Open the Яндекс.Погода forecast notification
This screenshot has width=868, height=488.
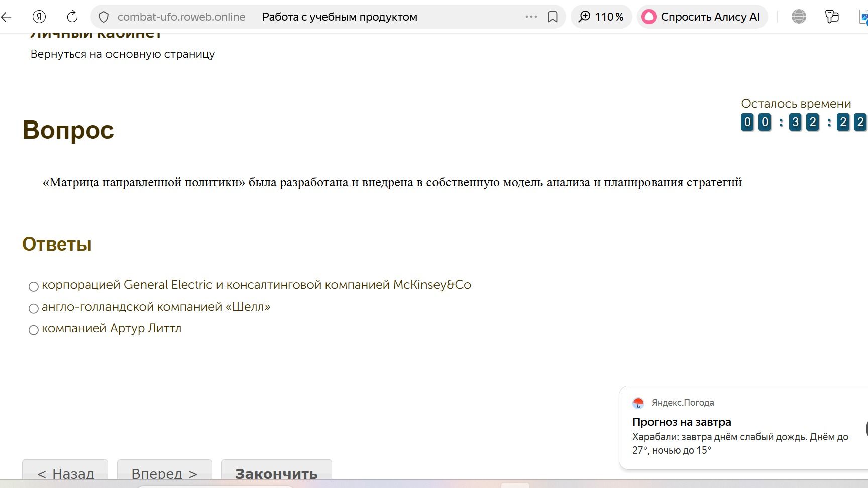click(x=743, y=428)
